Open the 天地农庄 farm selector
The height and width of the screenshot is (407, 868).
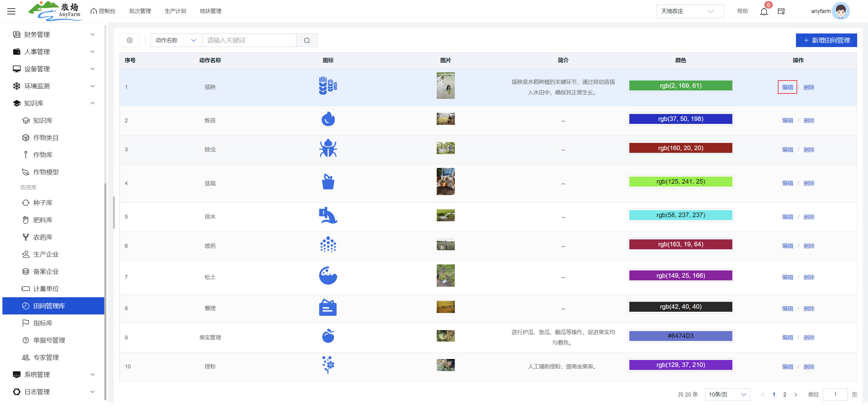pos(689,11)
